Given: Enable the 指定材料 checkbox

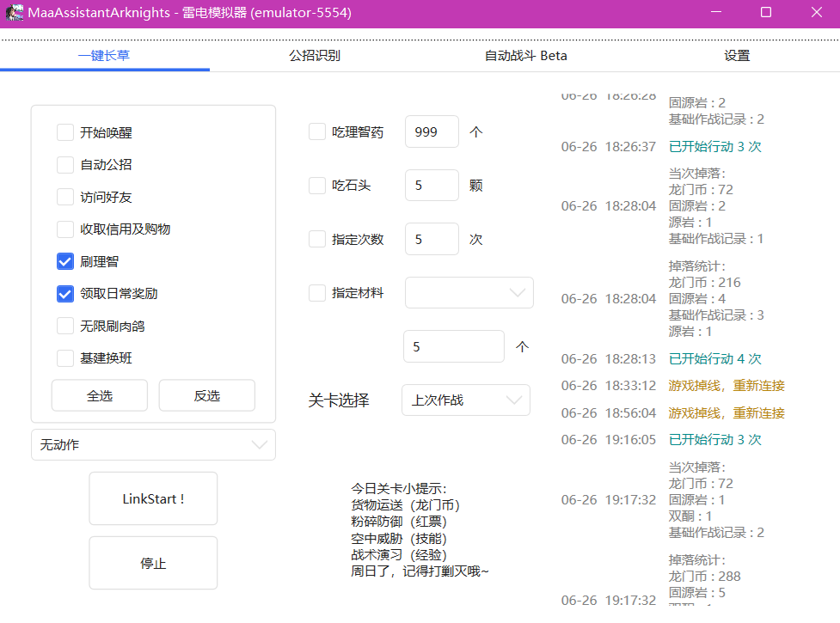Looking at the screenshot, I should pyautogui.click(x=317, y=293).
